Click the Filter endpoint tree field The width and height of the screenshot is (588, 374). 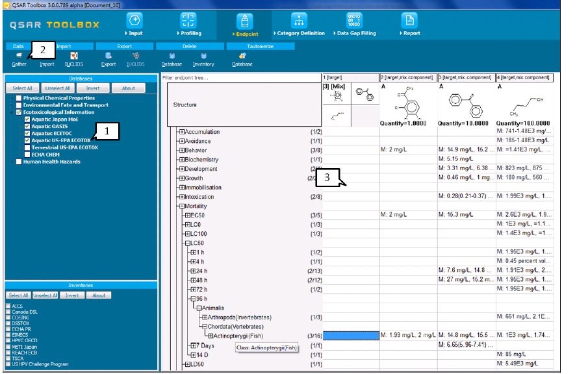pos(241,78)
